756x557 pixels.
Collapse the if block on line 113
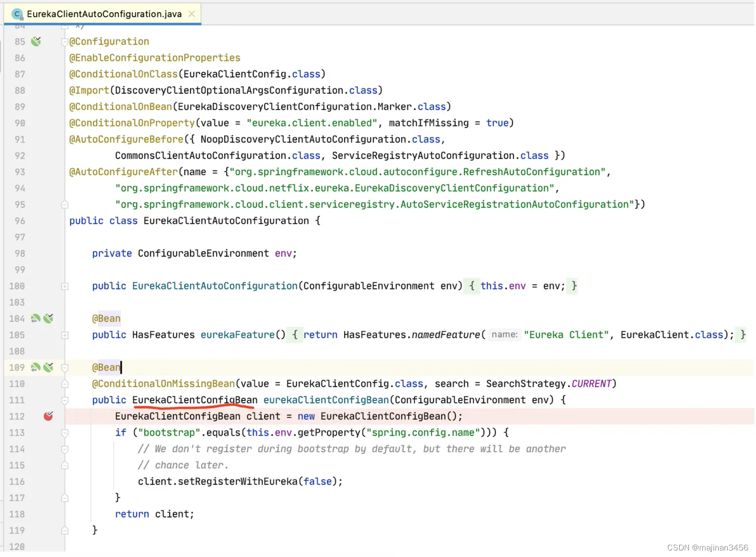coord(65,433)
